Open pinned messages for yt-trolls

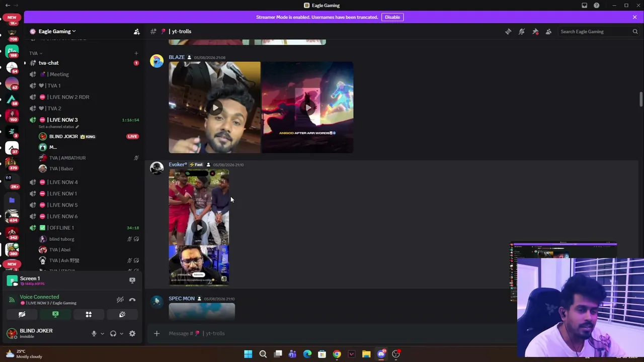tap(535, 31)
